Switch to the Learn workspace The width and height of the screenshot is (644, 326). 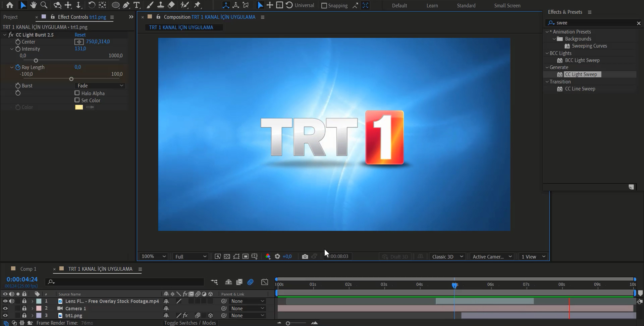(432, 6)
